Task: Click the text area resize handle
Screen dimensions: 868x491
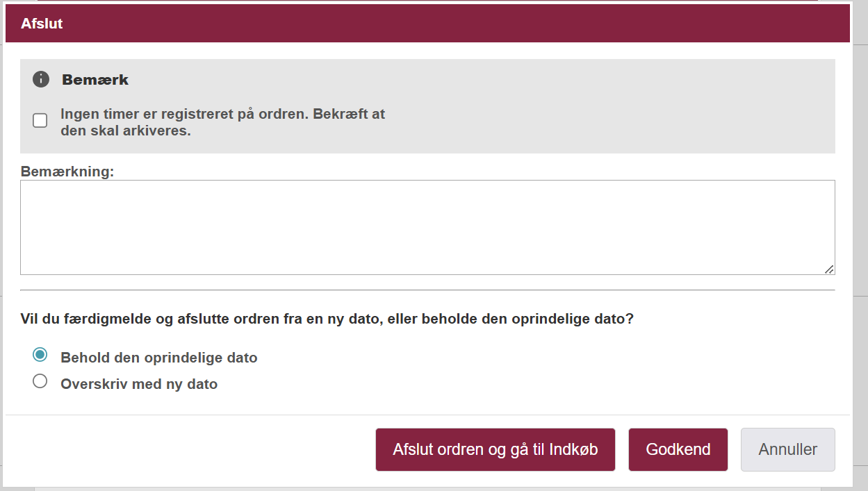Action: coord(829,269)
